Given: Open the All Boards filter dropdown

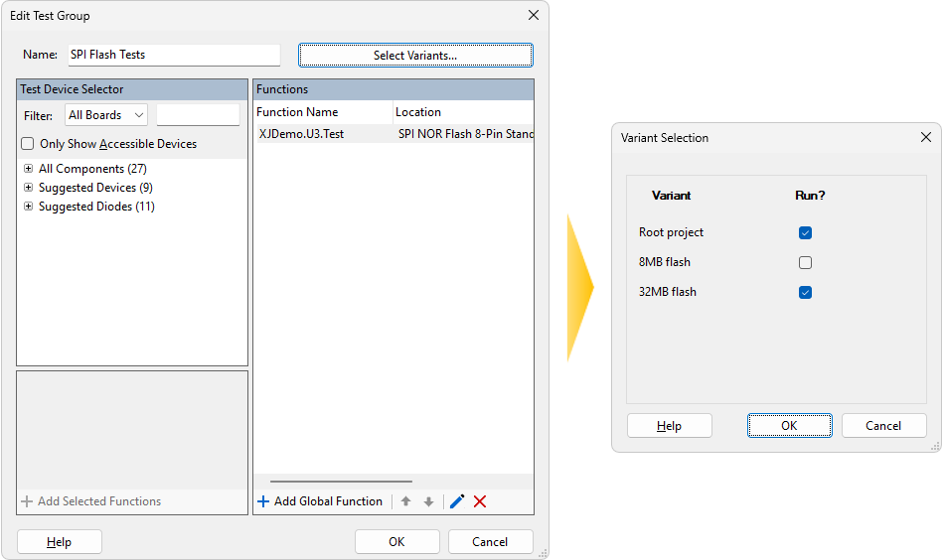Looking at the screenshot, I should (105, 115).
